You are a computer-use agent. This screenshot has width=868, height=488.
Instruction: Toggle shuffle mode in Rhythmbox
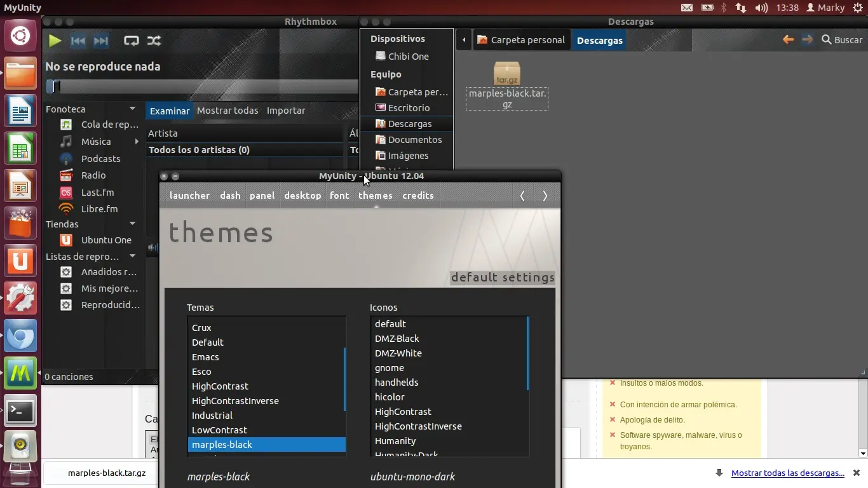click(x=154, y=41)
